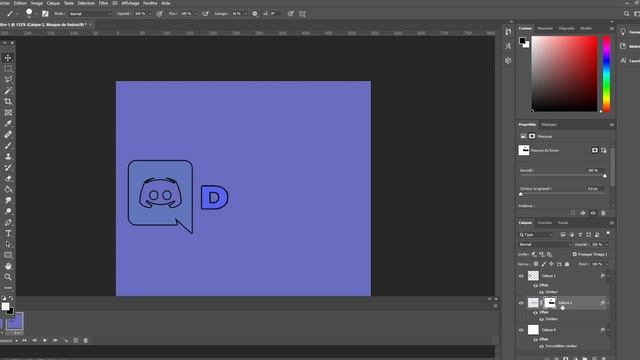Select the Lasso tool
Viewport: 640px width, 360px height.
tap(8, 80)
